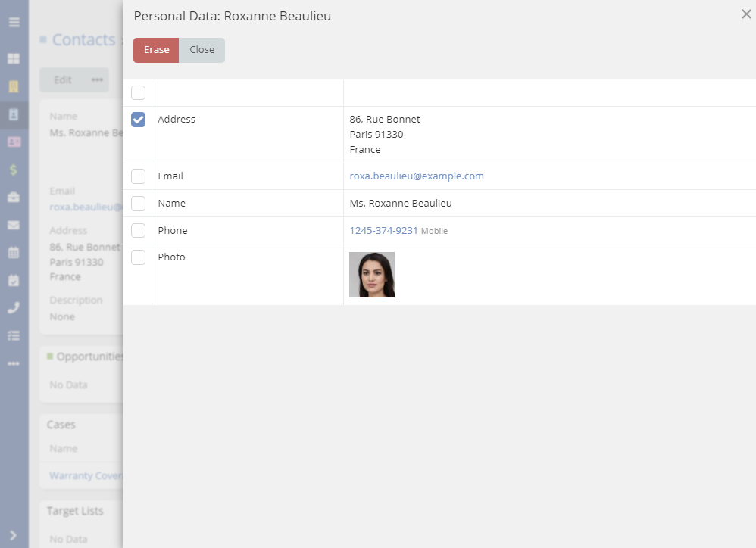Open the list icon in the sidebar

14,335
